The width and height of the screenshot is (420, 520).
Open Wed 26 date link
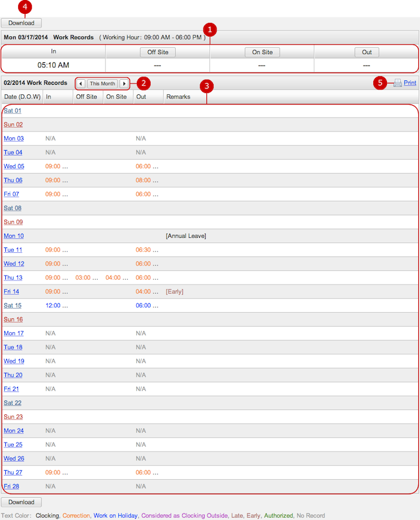coord(14,459)
